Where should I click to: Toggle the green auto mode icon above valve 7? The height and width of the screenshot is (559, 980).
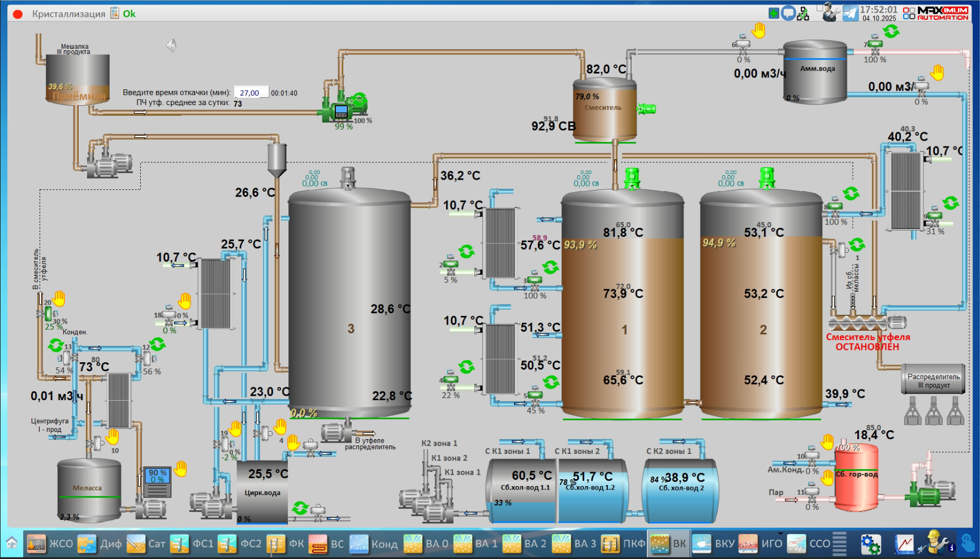tap(891, 31)
